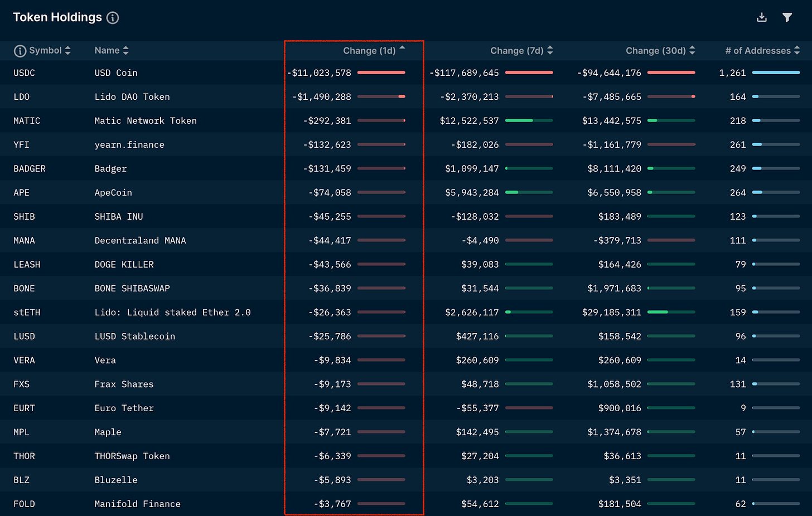Click the $1,374,678 value
The image size is (812, 516).
[x=615, y=433]
